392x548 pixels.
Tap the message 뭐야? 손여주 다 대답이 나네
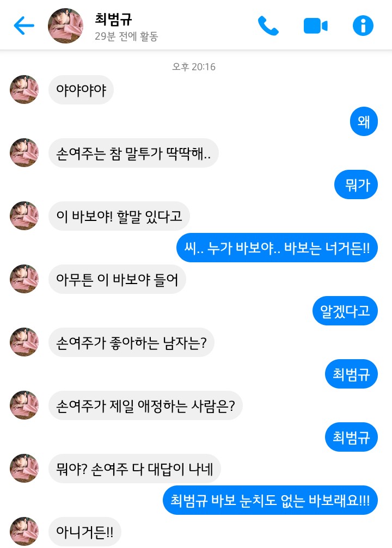tap(134, 469)
